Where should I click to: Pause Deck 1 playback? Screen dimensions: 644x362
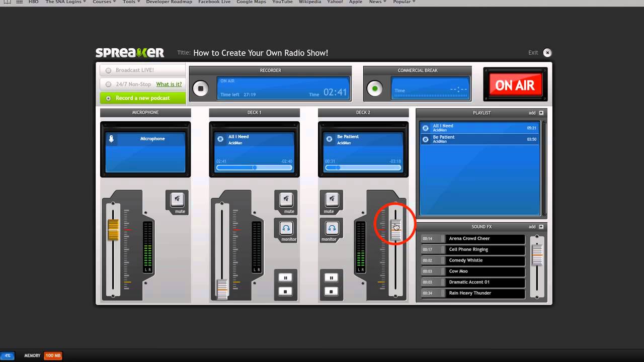tap(285, 278)
